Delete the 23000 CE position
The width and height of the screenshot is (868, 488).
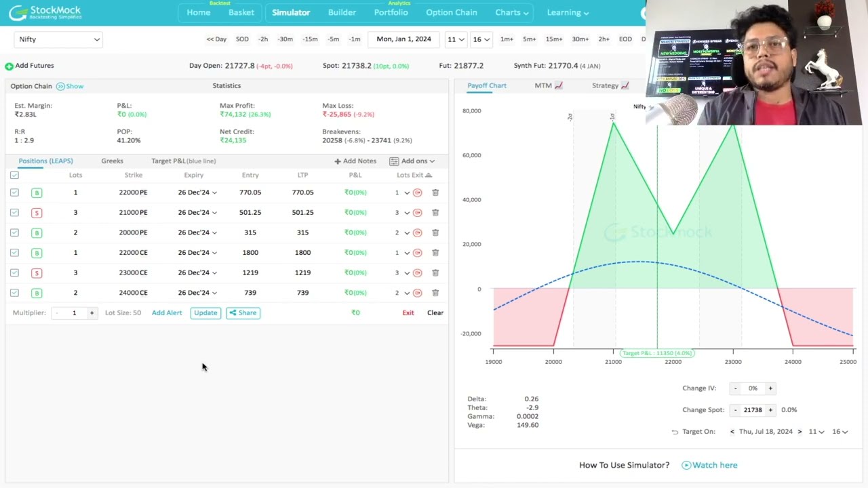(435, 272)
